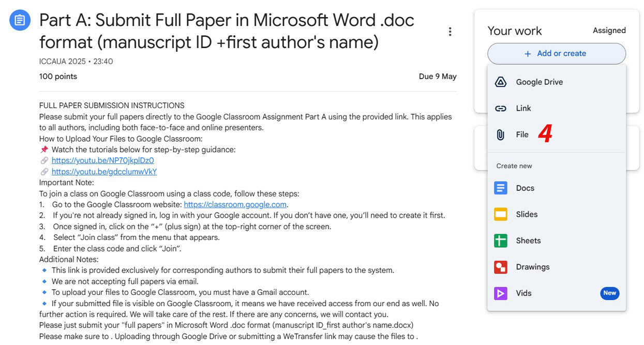Click the red Drawings icon
644x345 pixels.
500,267
